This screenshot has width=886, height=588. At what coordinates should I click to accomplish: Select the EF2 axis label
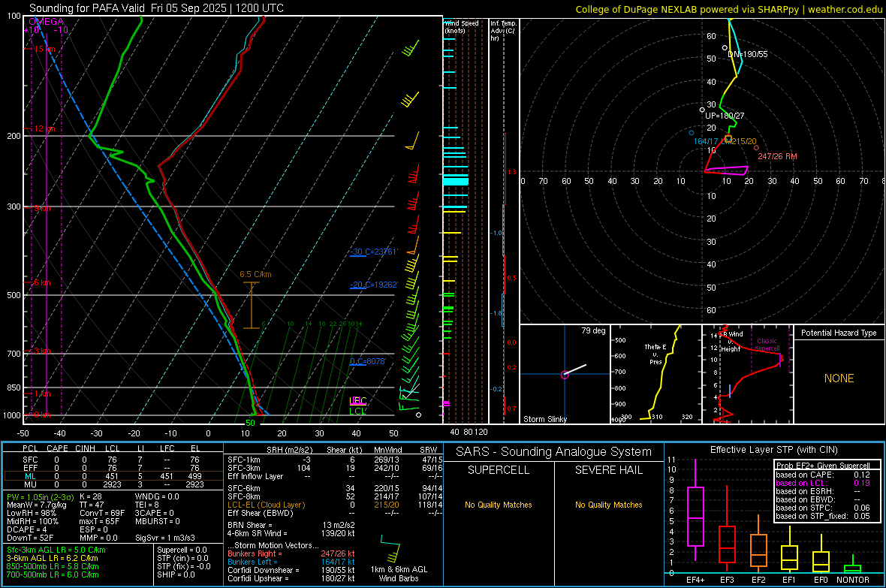(x=758, y=580)
